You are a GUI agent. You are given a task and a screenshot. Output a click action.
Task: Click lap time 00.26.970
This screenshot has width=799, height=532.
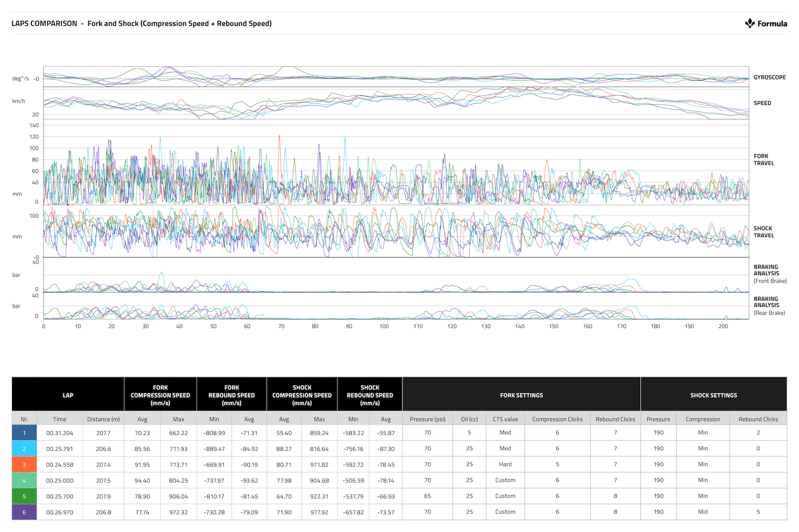click(x=59, y=513)
